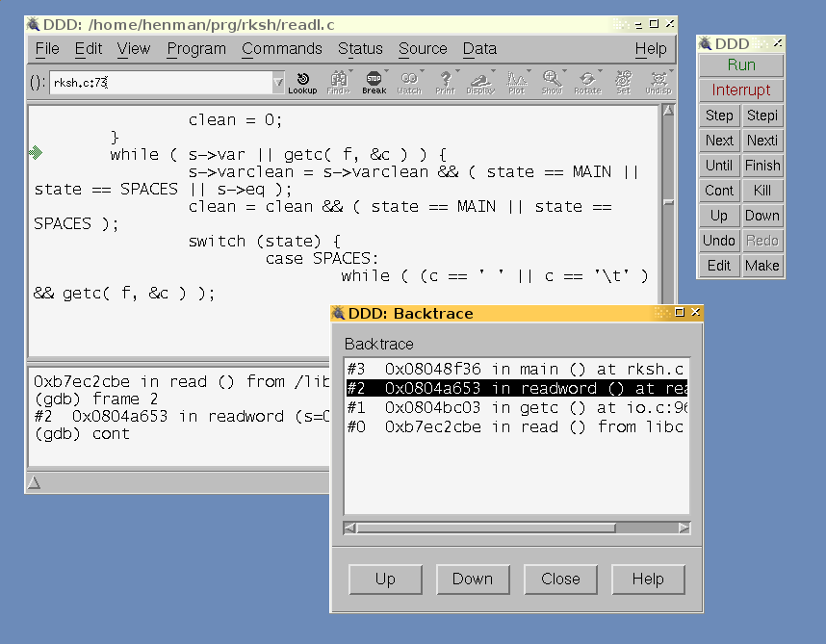Viewport: 826px width, 644px height.
Task: Click Down in the command tool
Action: tap(762, 216)
